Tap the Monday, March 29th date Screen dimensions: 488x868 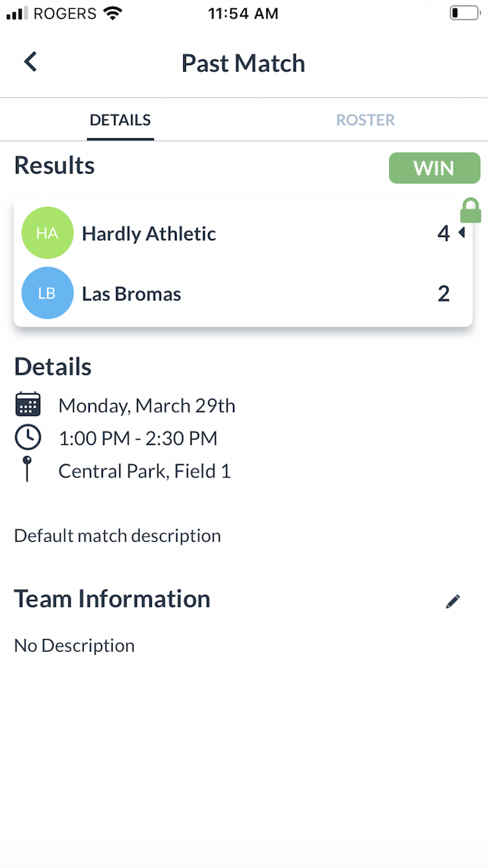147,406
